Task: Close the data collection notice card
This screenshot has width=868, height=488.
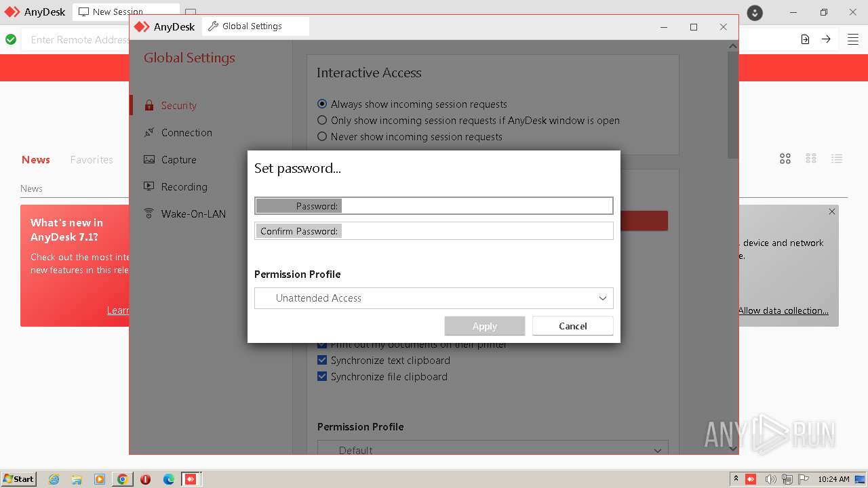Action: click(832, 211)
